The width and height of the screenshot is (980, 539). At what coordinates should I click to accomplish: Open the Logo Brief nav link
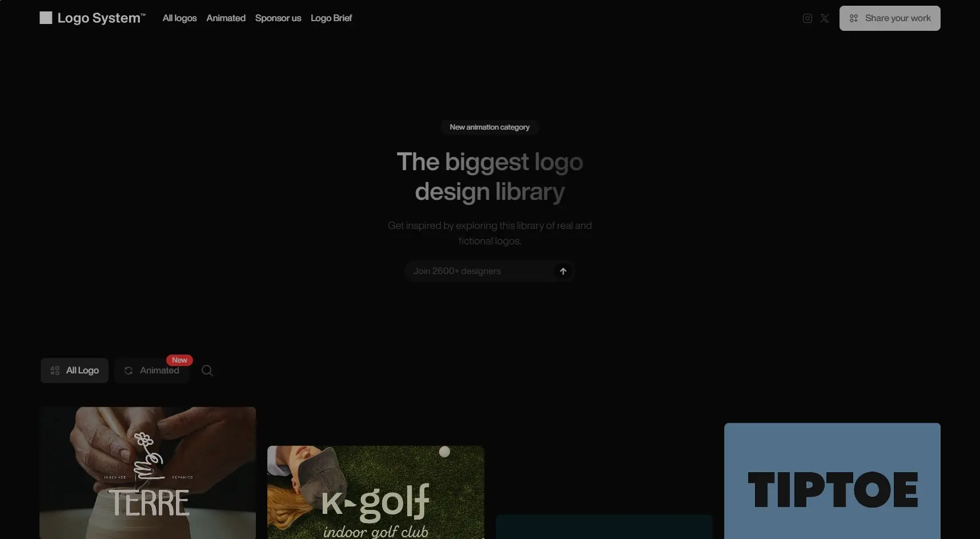click(331, 18)
